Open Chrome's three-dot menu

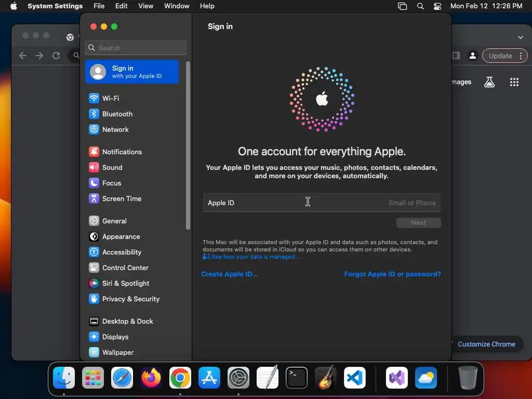[x=521, y=56]
